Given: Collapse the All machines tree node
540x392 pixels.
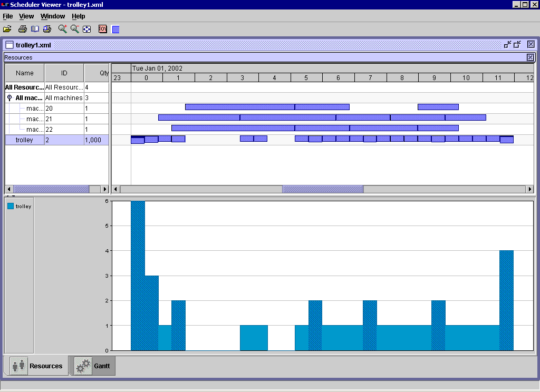Looking at the screenshot, I should [x=9, y=98].
